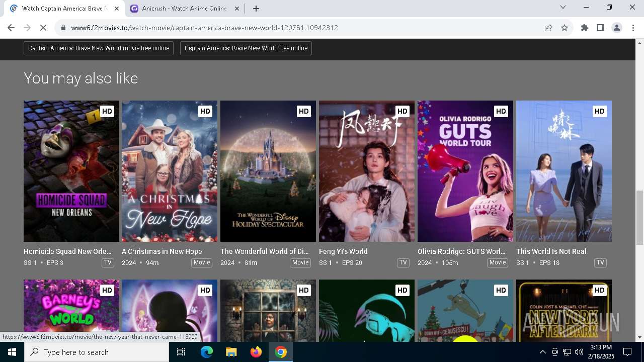This screenshot has height=362, width=644.
Task: Show hidden system tray icons
Action: [542, 352]
